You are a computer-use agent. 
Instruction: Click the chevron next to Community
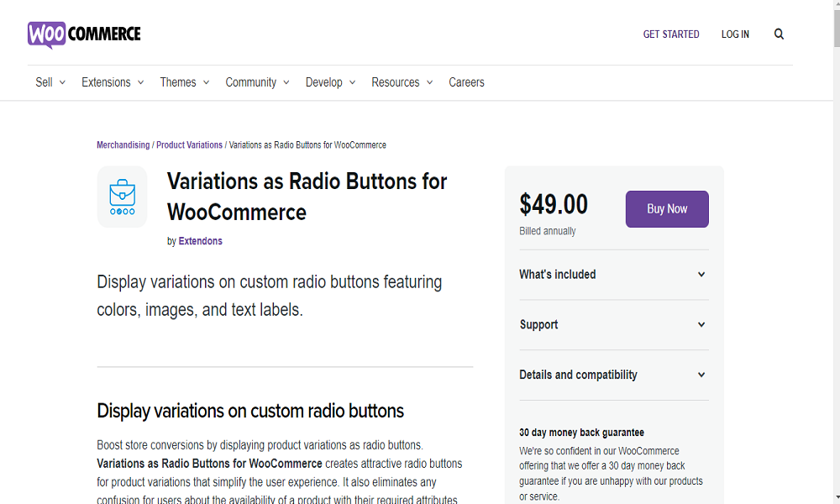(286, 82)
